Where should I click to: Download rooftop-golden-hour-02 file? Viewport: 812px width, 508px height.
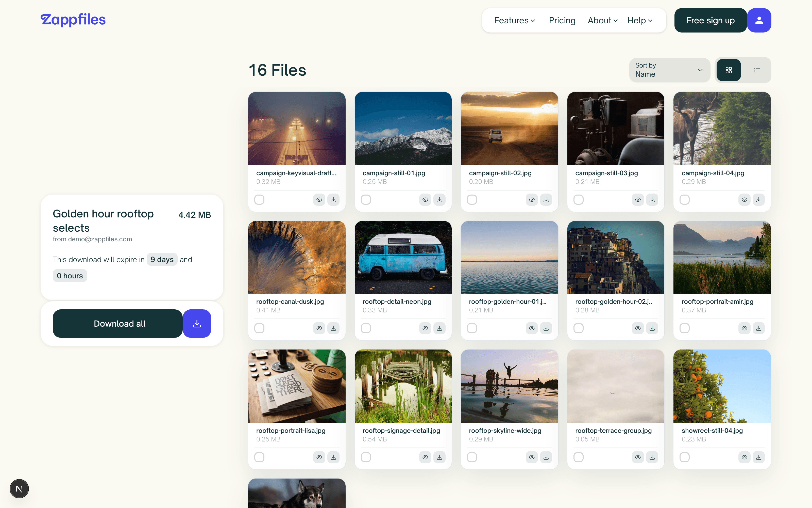(x=652, y=328)
